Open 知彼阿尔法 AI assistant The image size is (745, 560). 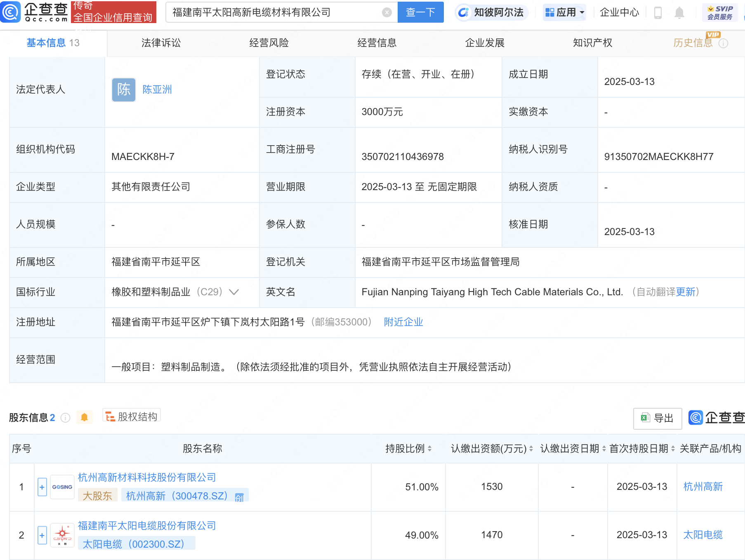[x=492, y=12]
